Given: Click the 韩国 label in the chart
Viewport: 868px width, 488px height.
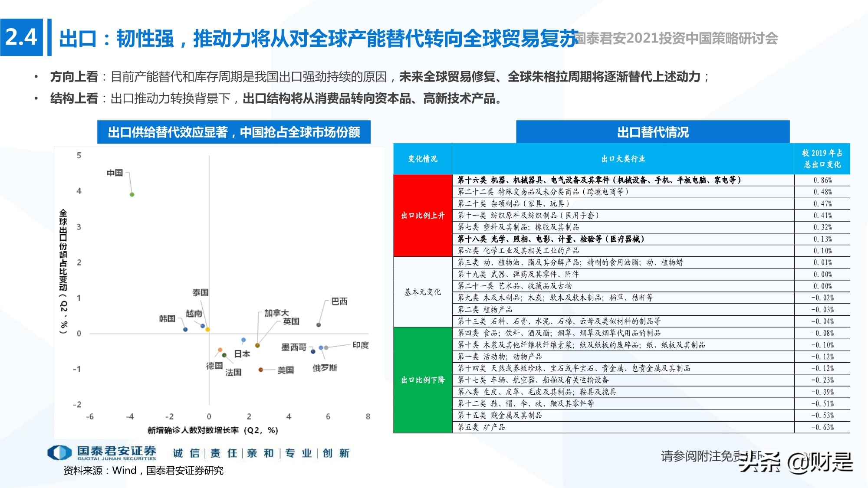Looking at the screenshot, I should click(x=167, y=319).
